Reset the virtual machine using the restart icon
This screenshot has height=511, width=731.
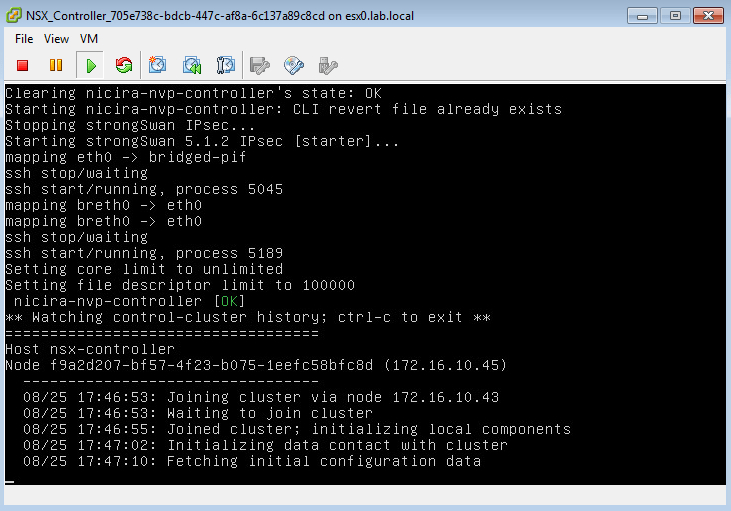click(x=124, y=66)
